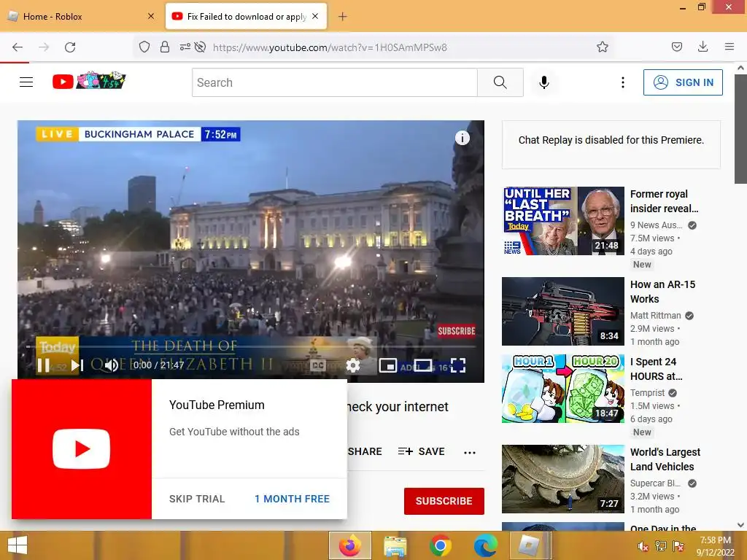Close the Fix Failed to download tab
Screen dimensions: 747x560
click(x=315, y=16)
